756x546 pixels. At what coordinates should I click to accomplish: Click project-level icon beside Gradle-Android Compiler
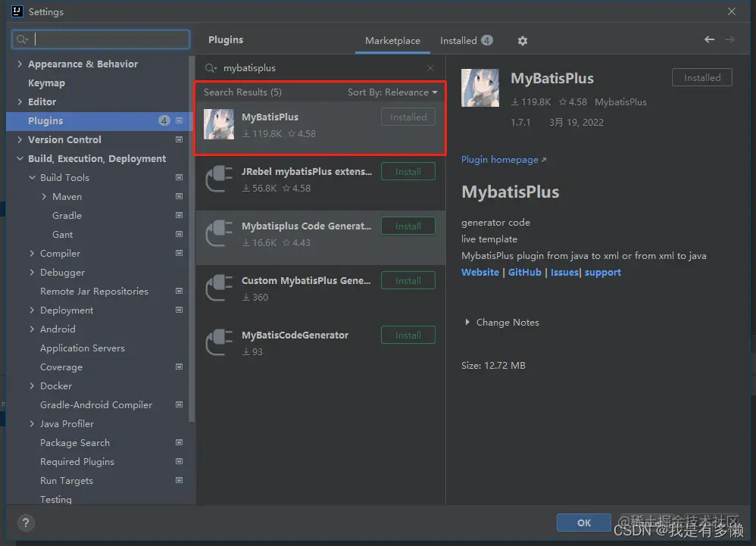pyautogui.click(x=179, y=405)
